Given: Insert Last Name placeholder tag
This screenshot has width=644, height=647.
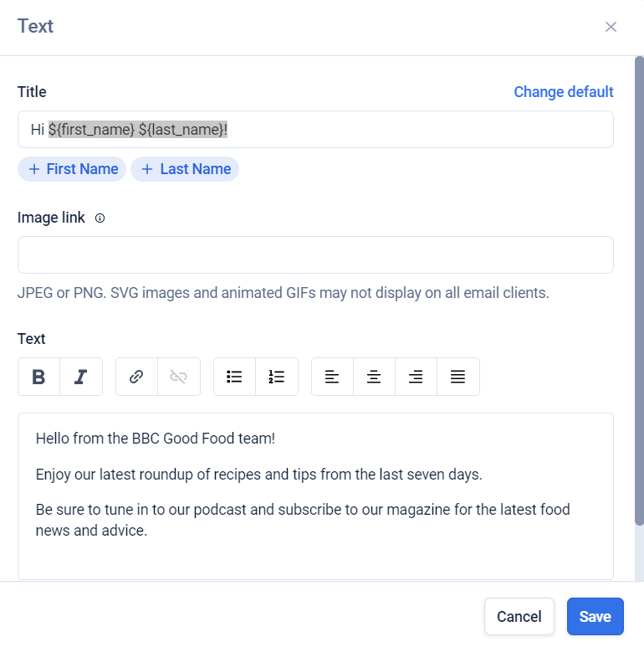Looking at the screenshot, I should pyautogui.click(x=185, y=169).
